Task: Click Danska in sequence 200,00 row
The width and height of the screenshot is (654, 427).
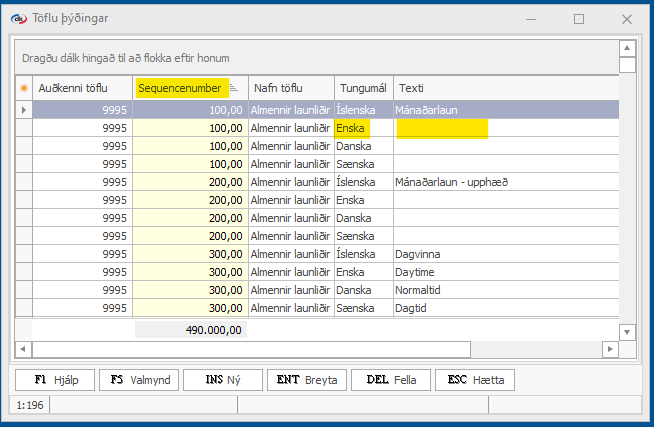Action: click(364, 218)
